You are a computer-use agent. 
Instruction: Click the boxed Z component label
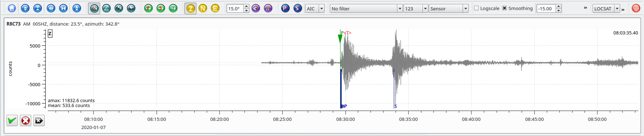pyautogui.click(x=50, y=34)
